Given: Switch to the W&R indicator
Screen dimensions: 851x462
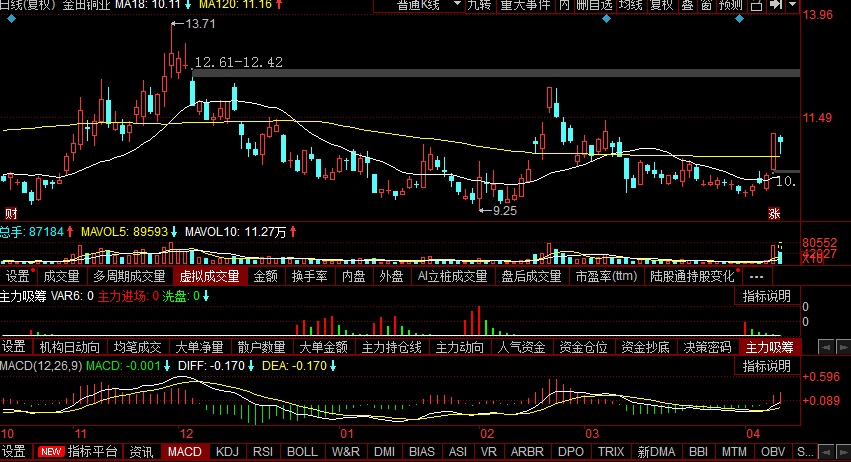Looking at the screenshot, I should click(346, 452).
